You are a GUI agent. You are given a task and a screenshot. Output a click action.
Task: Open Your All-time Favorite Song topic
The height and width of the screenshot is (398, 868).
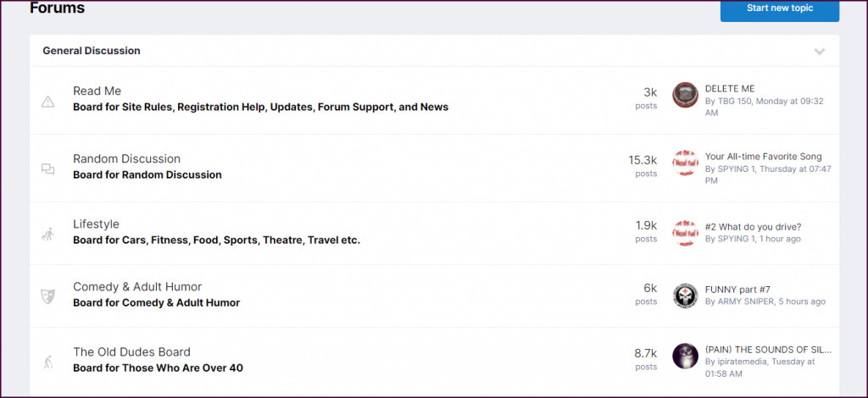pos(764,157)
